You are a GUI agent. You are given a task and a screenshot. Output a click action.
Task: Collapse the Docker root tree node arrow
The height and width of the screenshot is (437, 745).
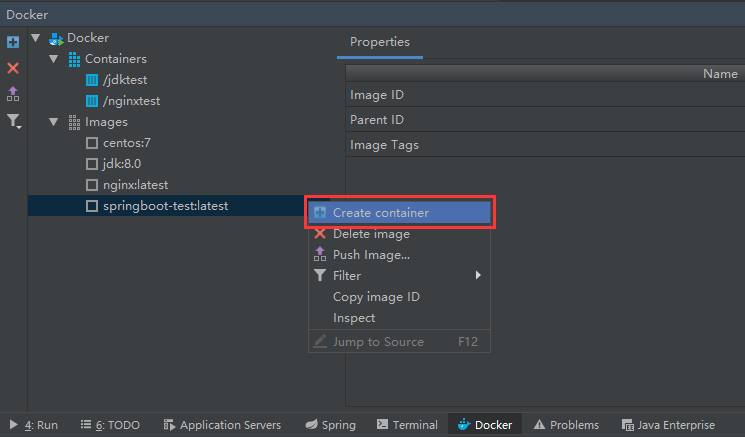tap(36, 38)
